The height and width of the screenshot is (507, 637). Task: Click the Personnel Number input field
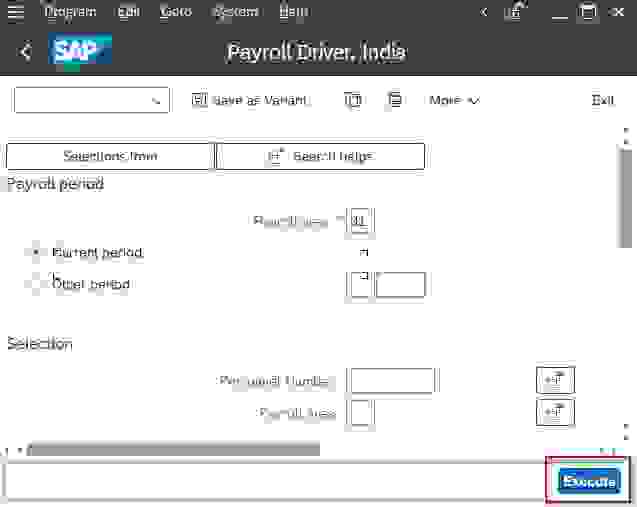[392, 381]
